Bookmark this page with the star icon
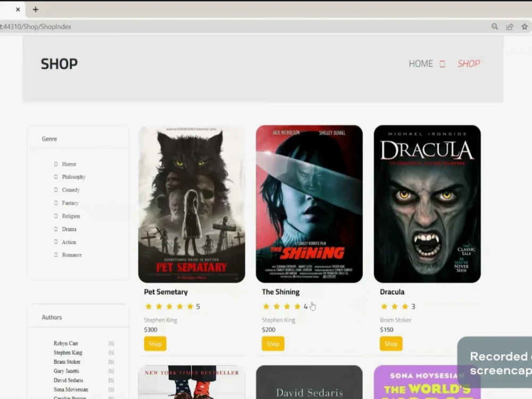This screenshot has height=399, width=532. (525, 27)
